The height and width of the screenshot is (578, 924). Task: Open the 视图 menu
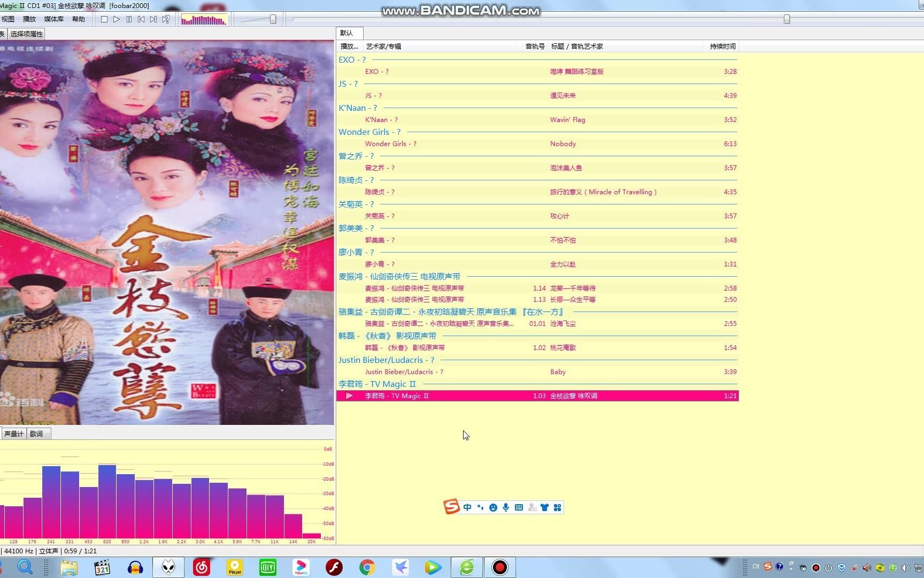8,19
